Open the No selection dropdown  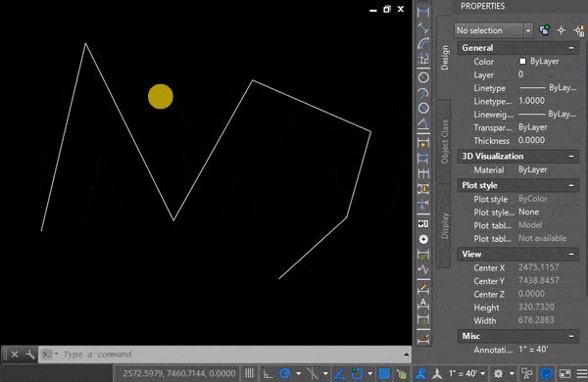point(528,30)
